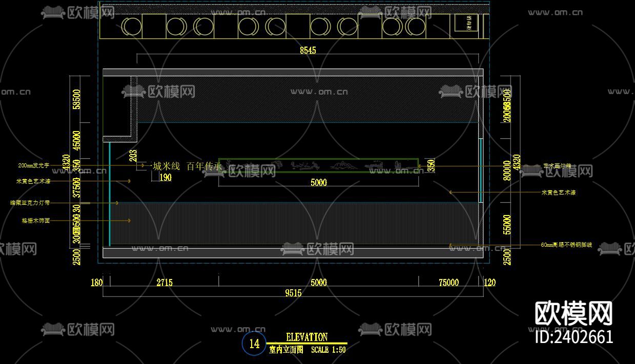Click the circled drawing number '14'

pyautogui.click(x=254, y=344)
